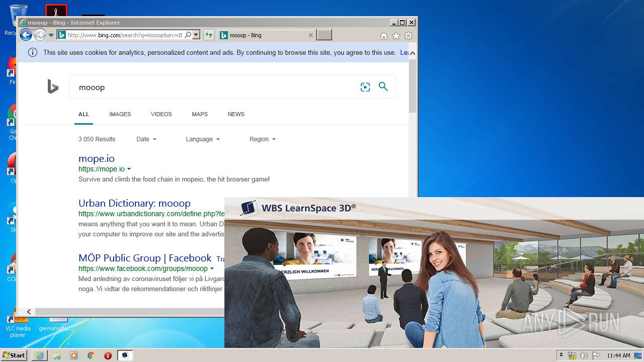
Task: Open the germanypla... desktop file
Action: click(x=56, y=324)
